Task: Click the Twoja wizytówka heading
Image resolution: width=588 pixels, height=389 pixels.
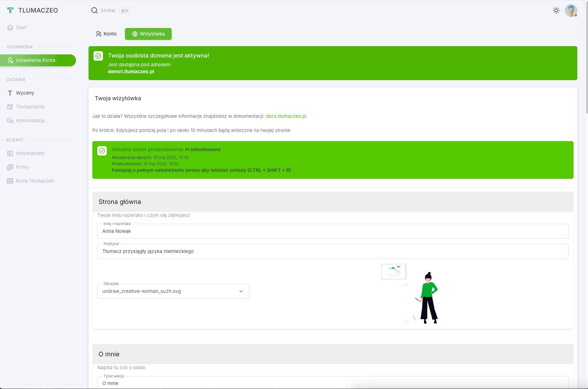Action: coord(118,98)
